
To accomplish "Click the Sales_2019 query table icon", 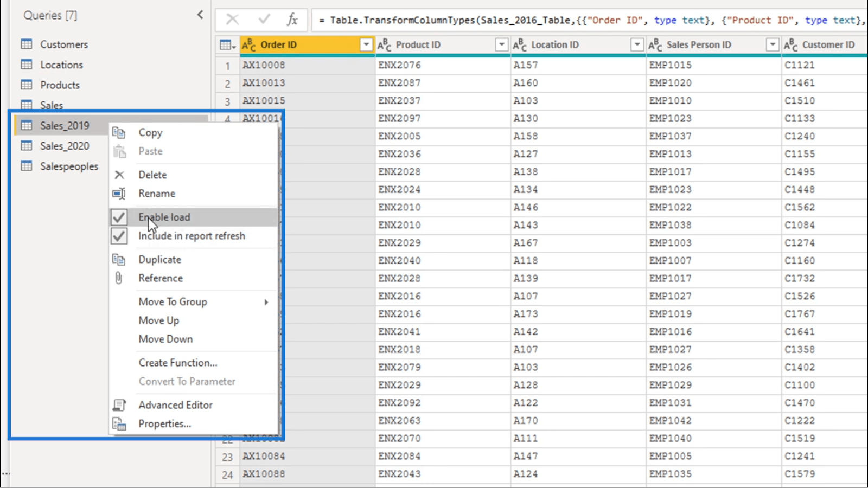I will (27, 125).
